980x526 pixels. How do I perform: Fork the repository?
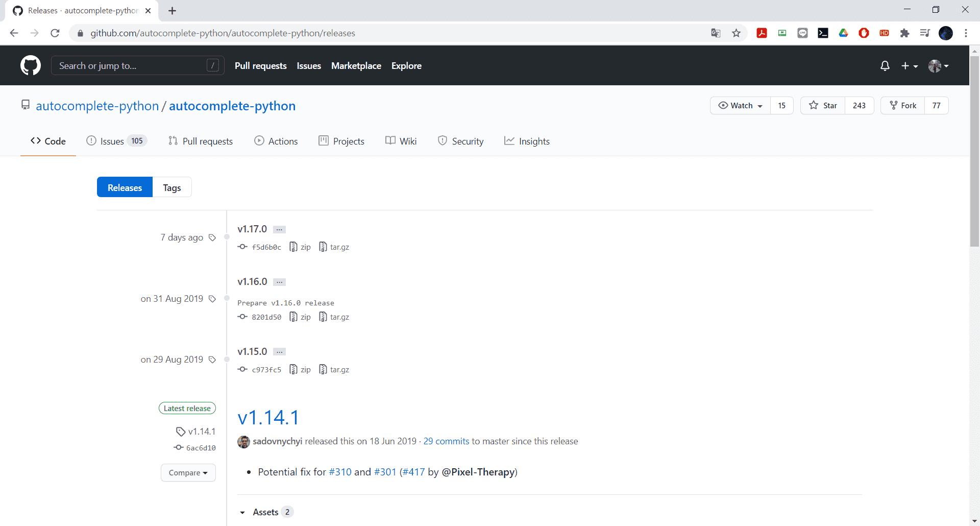pyautogui.click(x=903, y=105)
